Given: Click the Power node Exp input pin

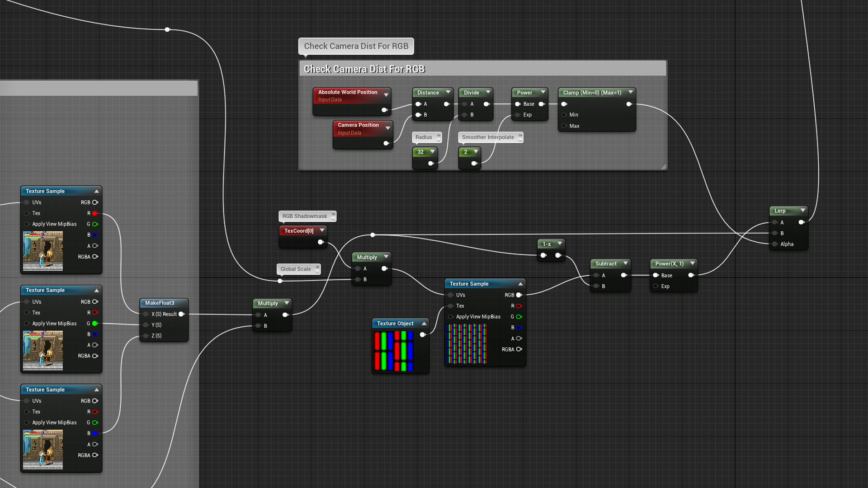Looking at the screenshot, I should tap(518, 115).
